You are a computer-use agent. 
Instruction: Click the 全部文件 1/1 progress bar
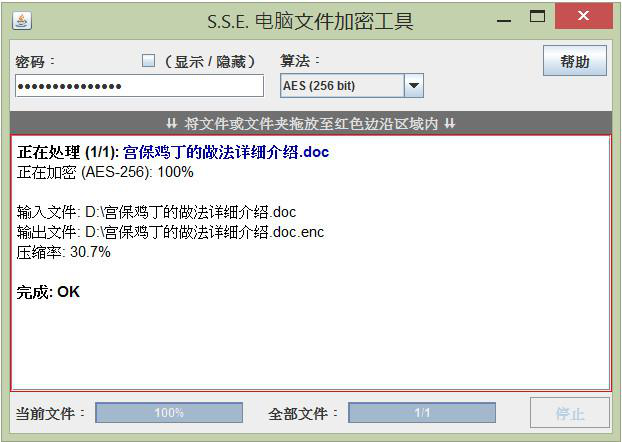pyautogui.click(x=422, y=413)
